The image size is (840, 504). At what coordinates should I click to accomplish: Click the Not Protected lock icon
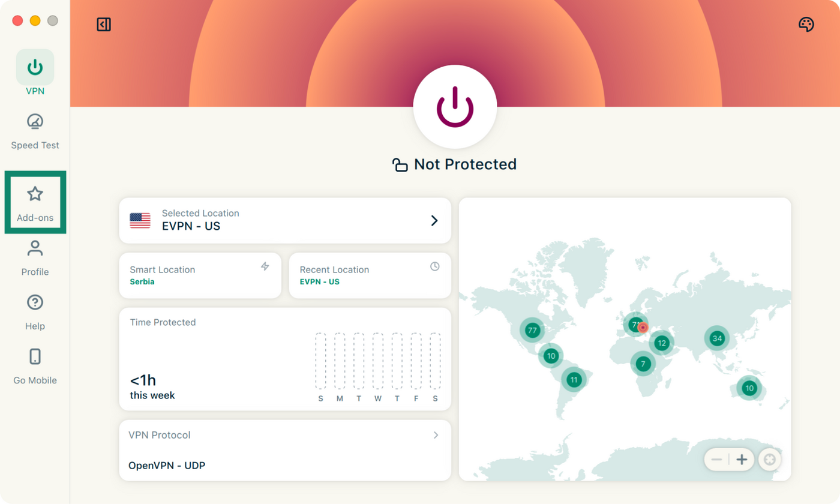pyautogui.click(x=400, y=164)
